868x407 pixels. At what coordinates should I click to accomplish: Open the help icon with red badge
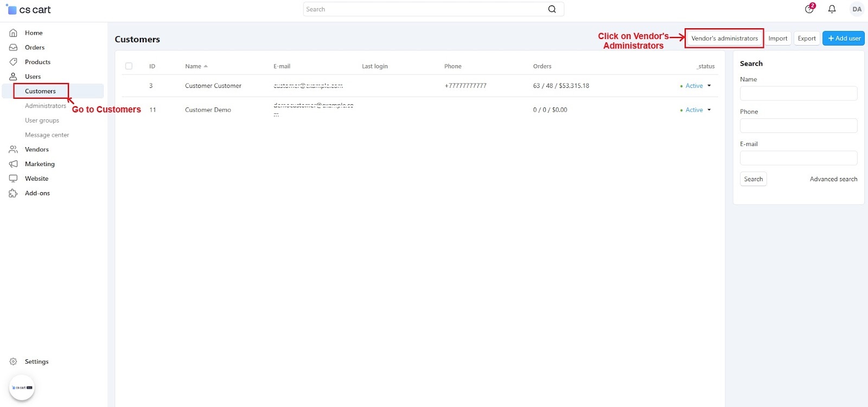coord(809,9)
